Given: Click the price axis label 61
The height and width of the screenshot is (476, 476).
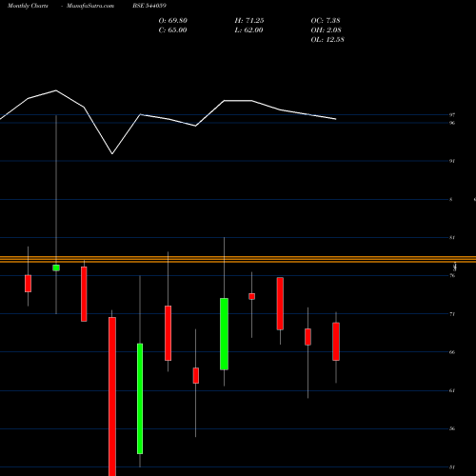Looking at the screenshot, I should coord(452,390).
